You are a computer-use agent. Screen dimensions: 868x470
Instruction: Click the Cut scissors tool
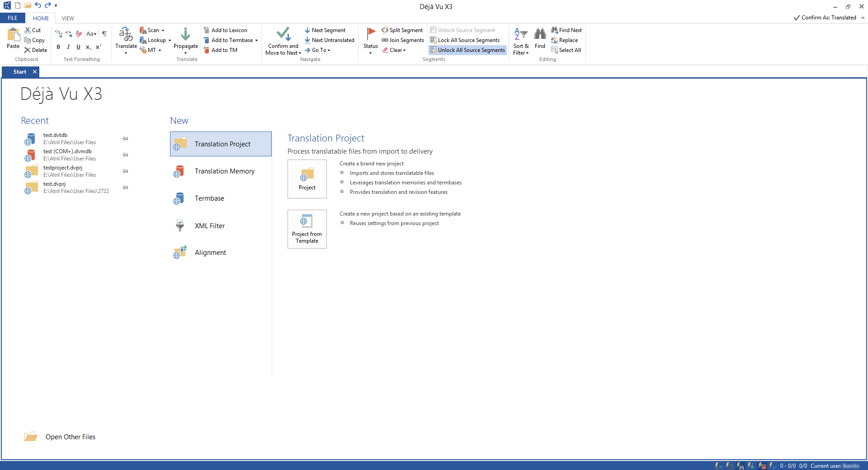pyautogui.click(x=33, y=30)
